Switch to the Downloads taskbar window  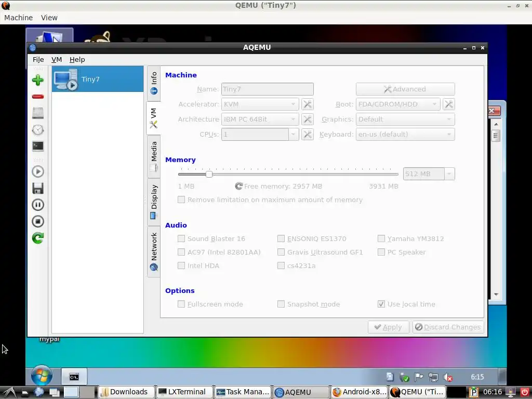click(126, 392)
